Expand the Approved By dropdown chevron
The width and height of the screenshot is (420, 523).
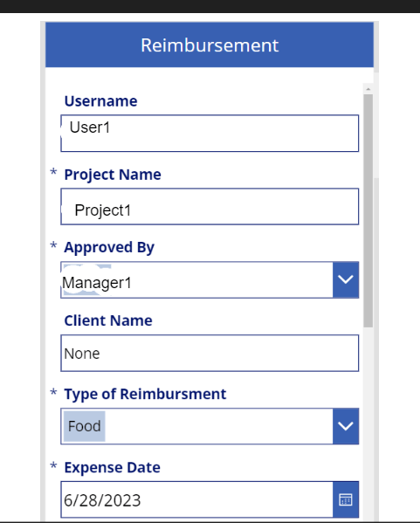pos(346,279)
